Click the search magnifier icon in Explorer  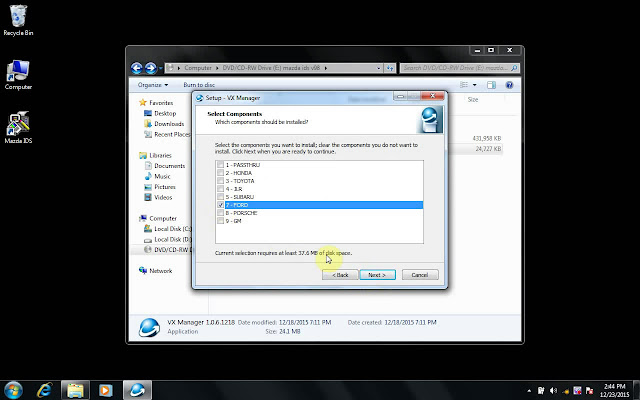tap(514, 68)
